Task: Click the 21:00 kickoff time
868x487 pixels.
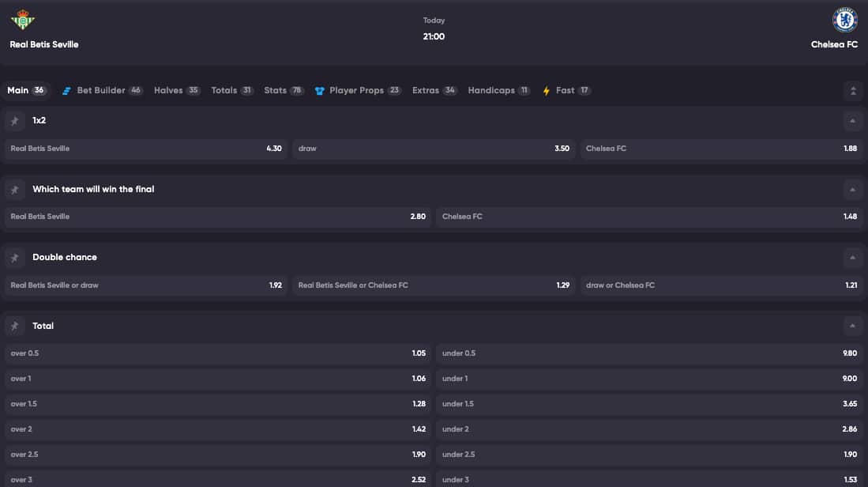Action: [x=434, y=36]
